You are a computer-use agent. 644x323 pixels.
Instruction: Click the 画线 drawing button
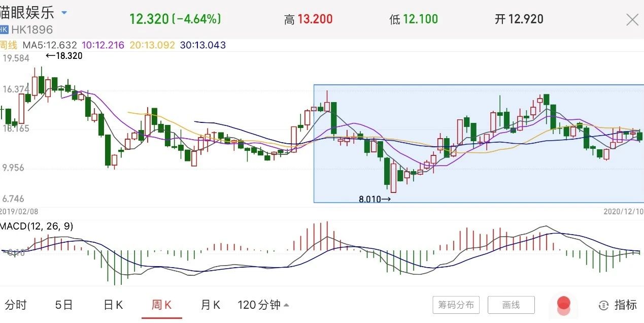(511, 305)
